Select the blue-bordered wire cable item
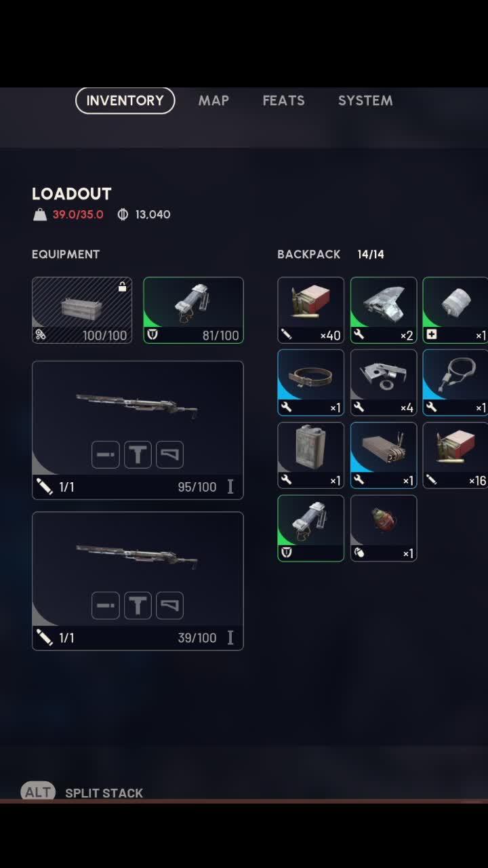The width and height of the screenshot is (488, 868). (x=455, y=382)
